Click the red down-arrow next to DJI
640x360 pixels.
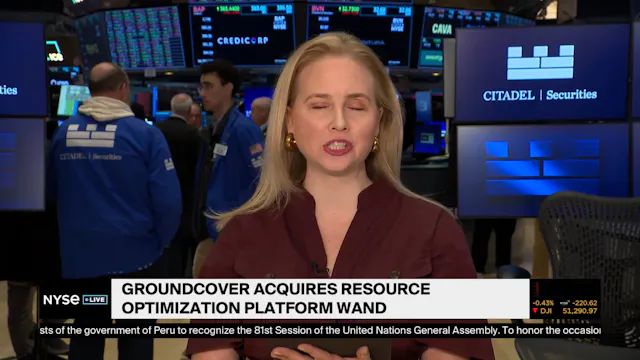click(535, 311)
